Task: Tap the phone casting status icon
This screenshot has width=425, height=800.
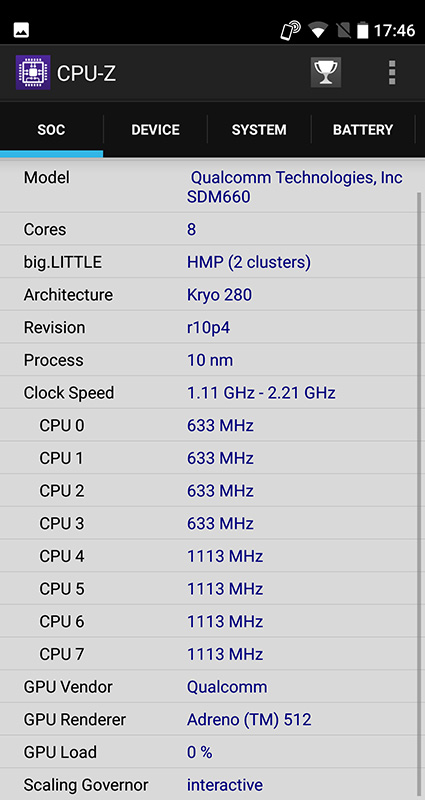Action: click(291, 30)
